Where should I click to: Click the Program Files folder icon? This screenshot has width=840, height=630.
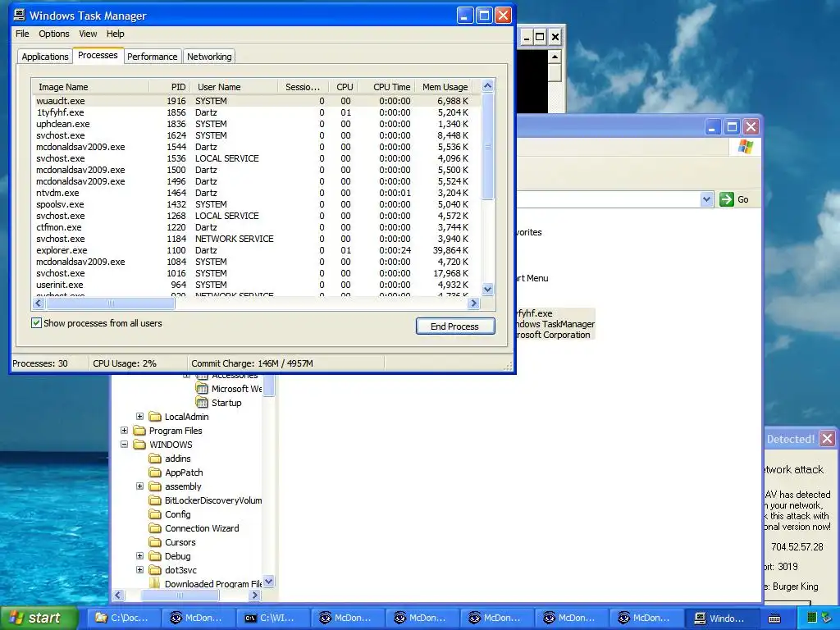(139, 430)
